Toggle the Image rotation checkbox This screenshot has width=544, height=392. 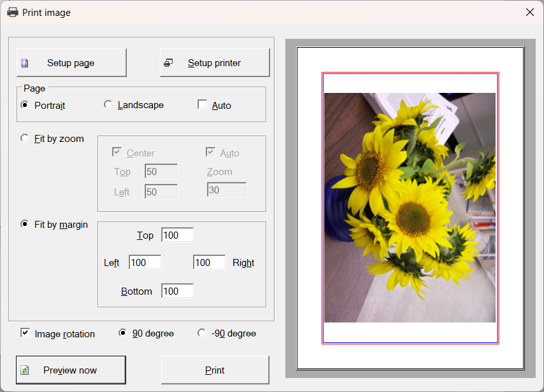pyautogui.click(x=25, y=333)
